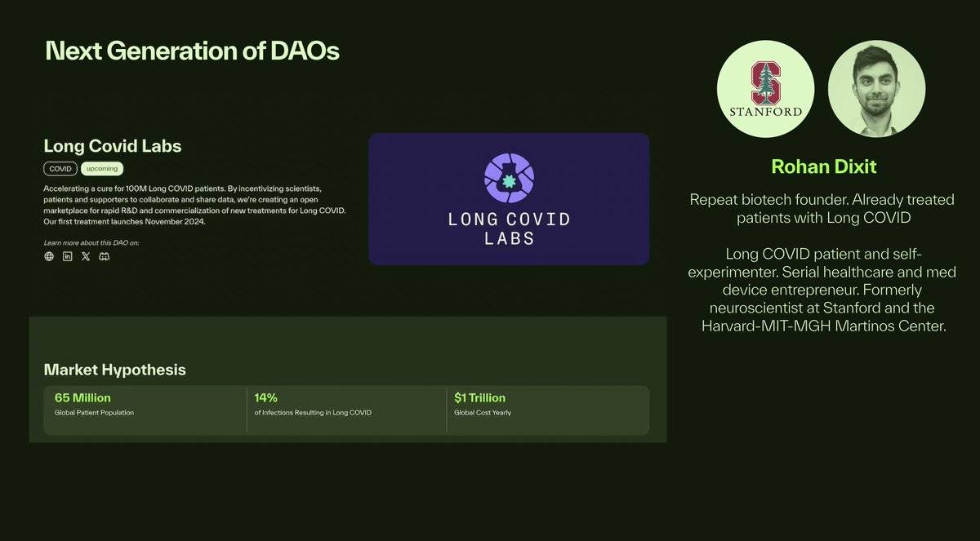This screenshot has width=980, height=541.
Task: Select the 14% infections stat
Action: [346, 405]
